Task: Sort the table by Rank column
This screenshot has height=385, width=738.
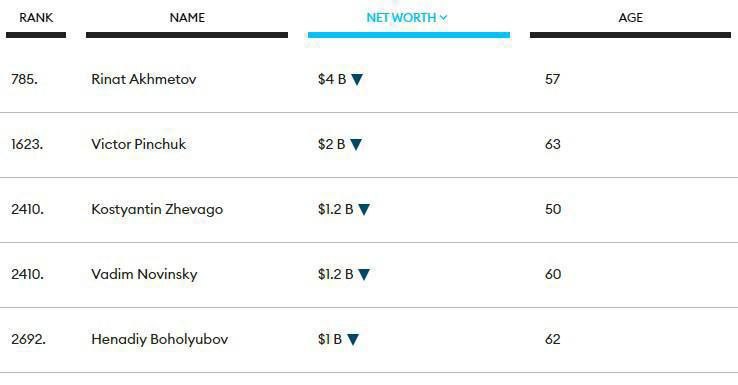Action: coord(36,18)
